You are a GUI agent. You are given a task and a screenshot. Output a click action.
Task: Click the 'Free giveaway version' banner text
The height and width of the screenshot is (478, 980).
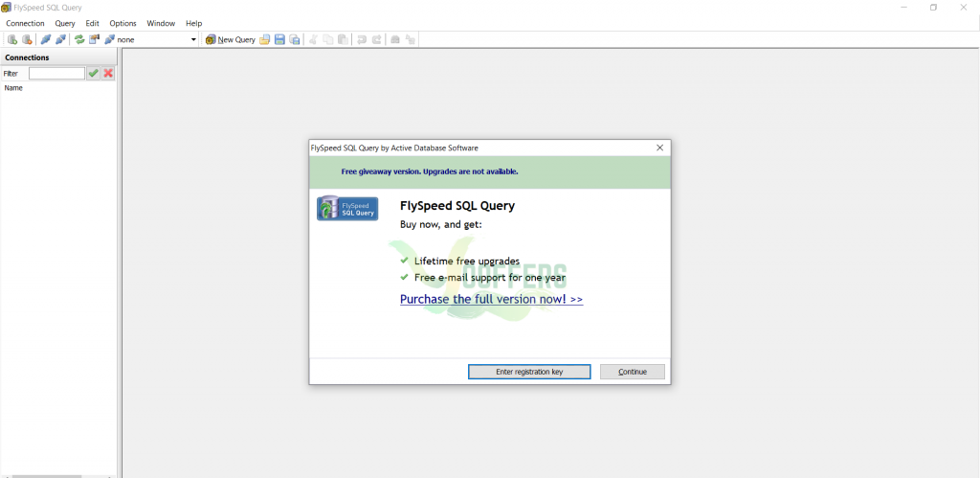coord(430,171)
